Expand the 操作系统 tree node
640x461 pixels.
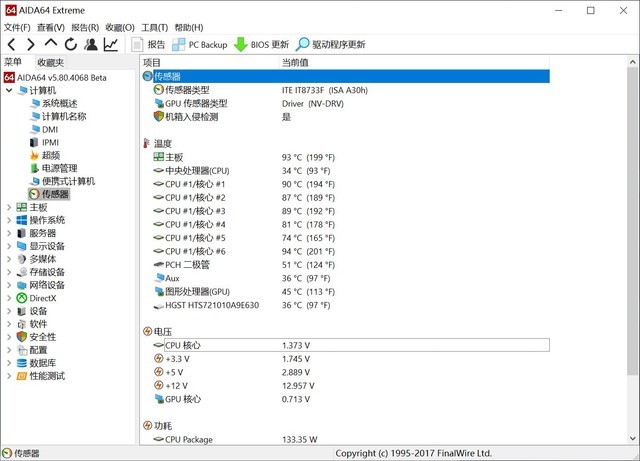tap(9, 220)
